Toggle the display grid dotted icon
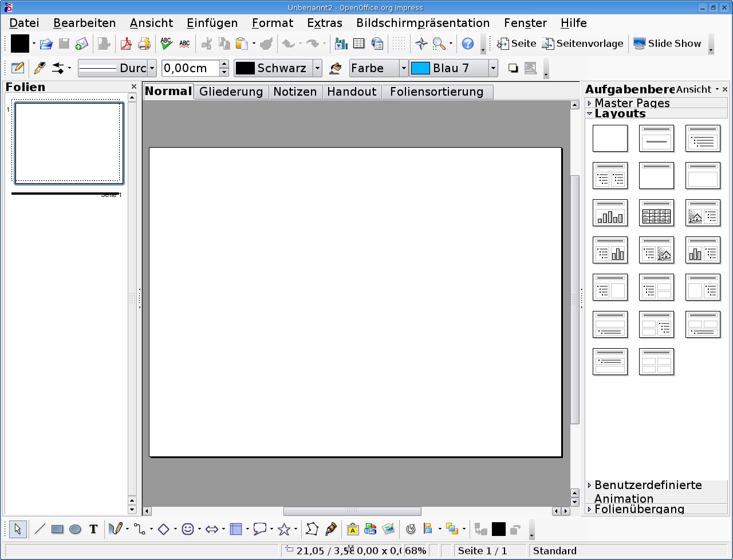Image resolution: width=733 pixels, height=560 pixels. [399, 44]
